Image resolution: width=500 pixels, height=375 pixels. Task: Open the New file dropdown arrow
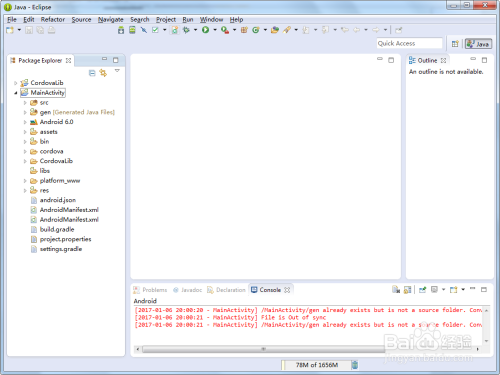(x=19, y=30)
